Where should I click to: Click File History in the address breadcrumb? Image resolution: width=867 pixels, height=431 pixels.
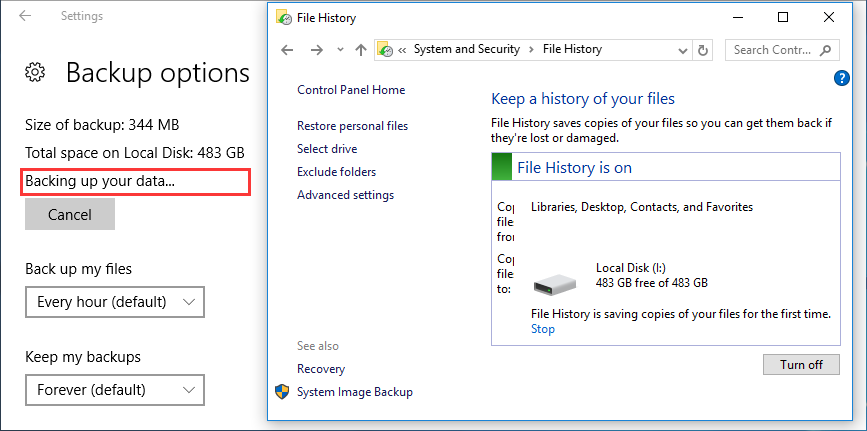click(572, 49)
